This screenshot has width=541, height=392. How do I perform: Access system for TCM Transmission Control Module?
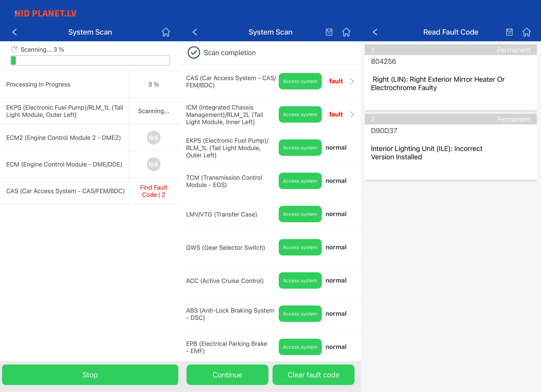click(x=300, y=181)
